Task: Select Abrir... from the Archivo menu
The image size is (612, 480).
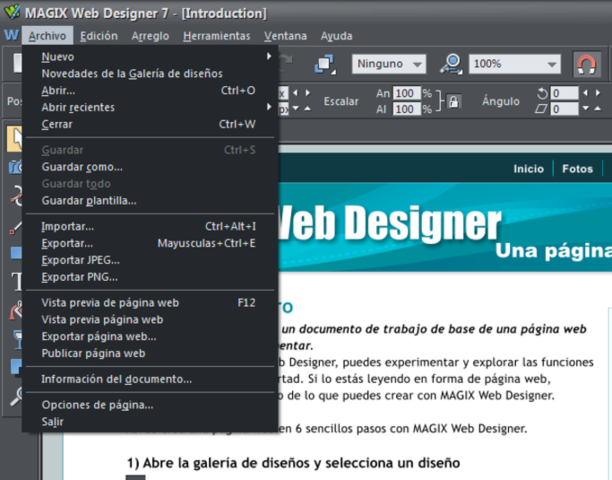Action: (150, 90)
